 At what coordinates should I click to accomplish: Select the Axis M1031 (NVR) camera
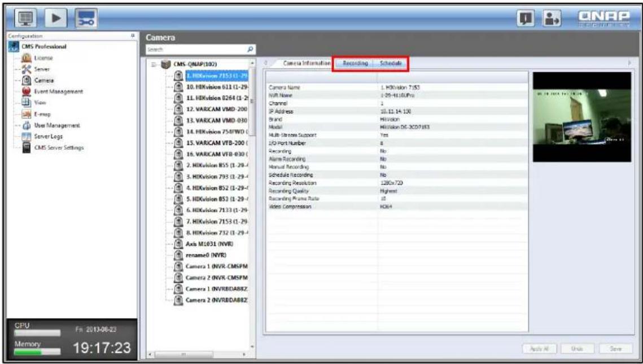tap(209, 244)
